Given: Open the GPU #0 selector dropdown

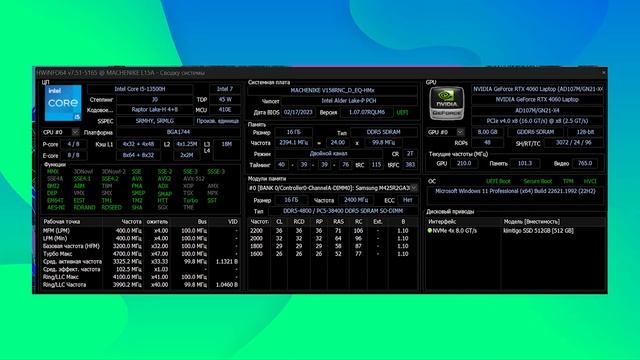Looking at the screenshot, I should tap(460, 132).
